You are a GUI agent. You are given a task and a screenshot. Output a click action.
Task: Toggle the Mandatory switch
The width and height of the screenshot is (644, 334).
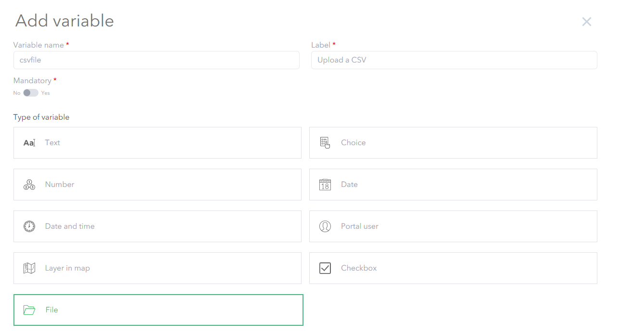tap(31, 93)
